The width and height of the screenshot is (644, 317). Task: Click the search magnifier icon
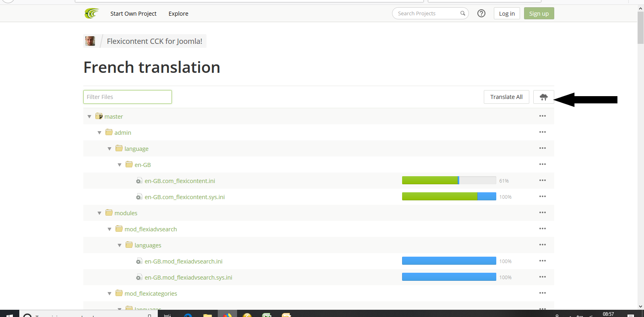(463, 13)
